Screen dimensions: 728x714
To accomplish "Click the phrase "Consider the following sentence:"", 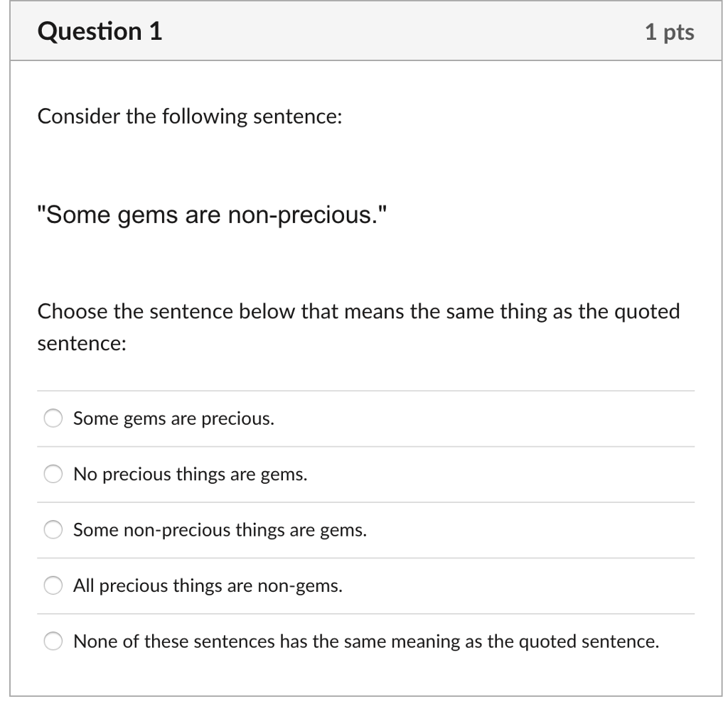I will pyautogui.click(x=191, y=116).
